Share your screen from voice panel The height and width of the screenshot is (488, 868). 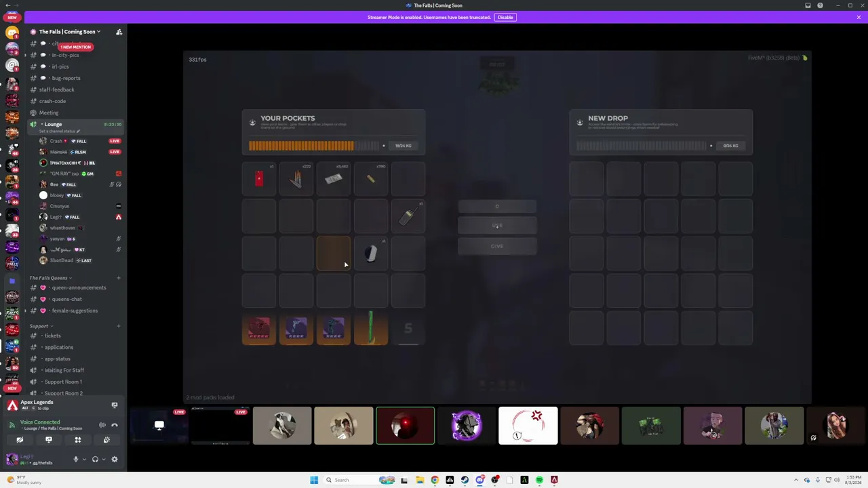[x=49, y=440]
